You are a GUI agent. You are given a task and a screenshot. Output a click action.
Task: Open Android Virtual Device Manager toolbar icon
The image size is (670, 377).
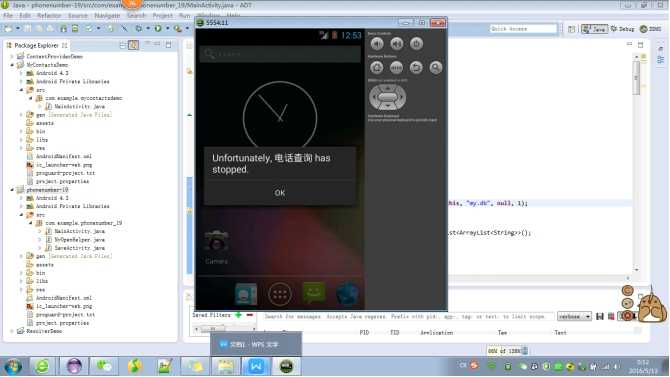[75, 29]
